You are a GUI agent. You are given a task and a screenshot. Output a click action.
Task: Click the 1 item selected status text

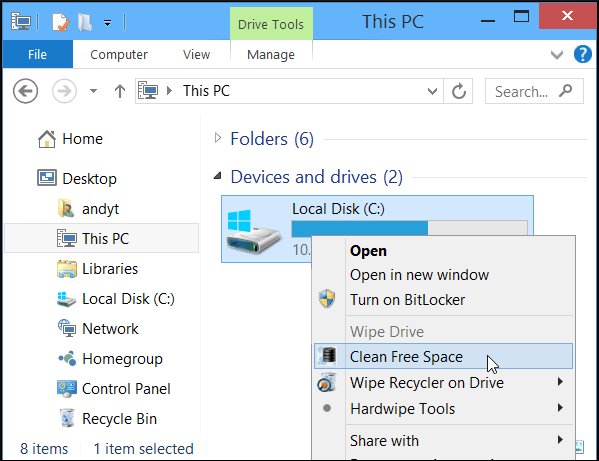pyautogui.click(x=144, y=449)
